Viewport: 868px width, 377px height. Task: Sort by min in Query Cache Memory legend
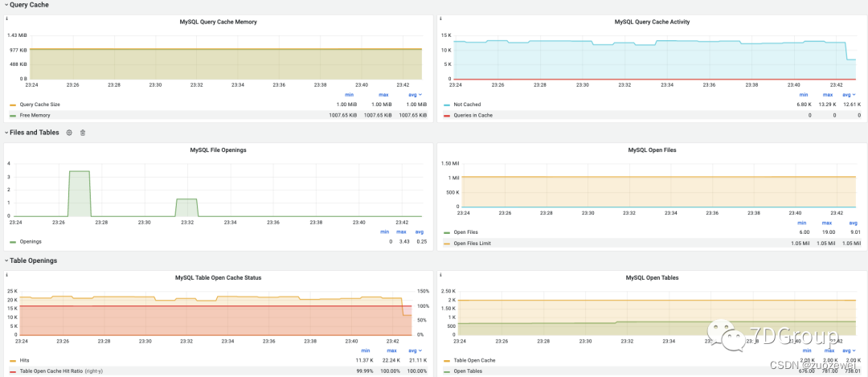348,95
